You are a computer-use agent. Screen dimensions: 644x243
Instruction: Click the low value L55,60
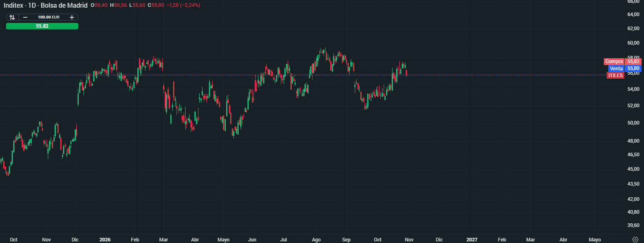click(137, 5)
